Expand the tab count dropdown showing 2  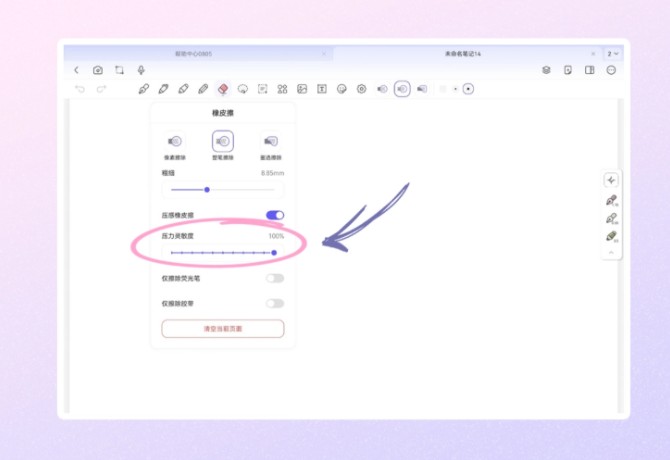tap(613, 53)
